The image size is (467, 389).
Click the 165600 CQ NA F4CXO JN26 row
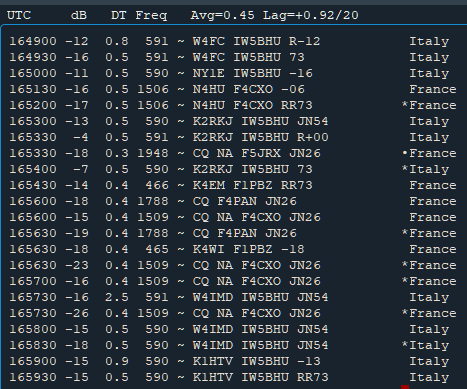point(233,217)
